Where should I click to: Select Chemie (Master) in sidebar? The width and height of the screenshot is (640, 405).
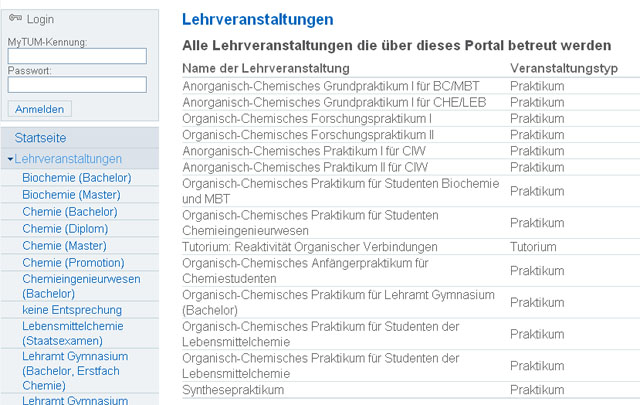(64, 246)
